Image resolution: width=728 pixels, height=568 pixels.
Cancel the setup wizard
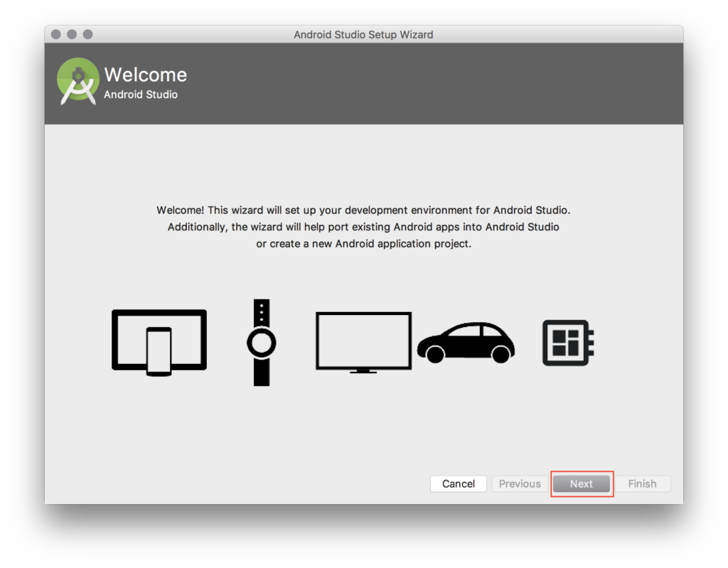tap(459, 484)
